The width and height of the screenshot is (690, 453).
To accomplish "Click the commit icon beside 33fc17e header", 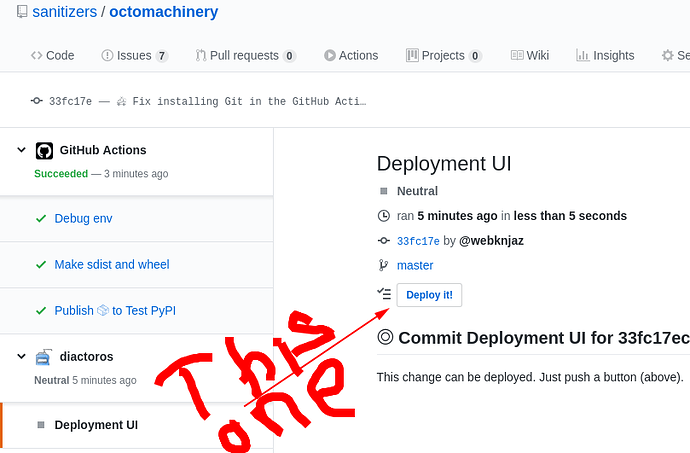I will click(x=37, y=101).
